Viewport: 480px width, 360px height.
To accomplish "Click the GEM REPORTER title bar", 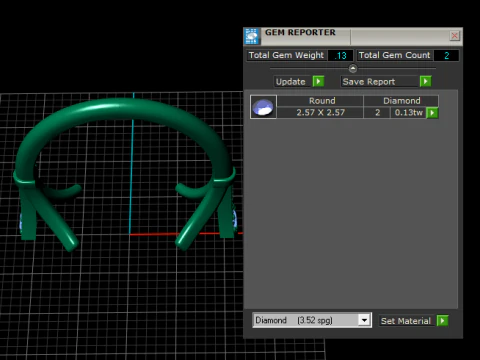I will tap(353, 36).
